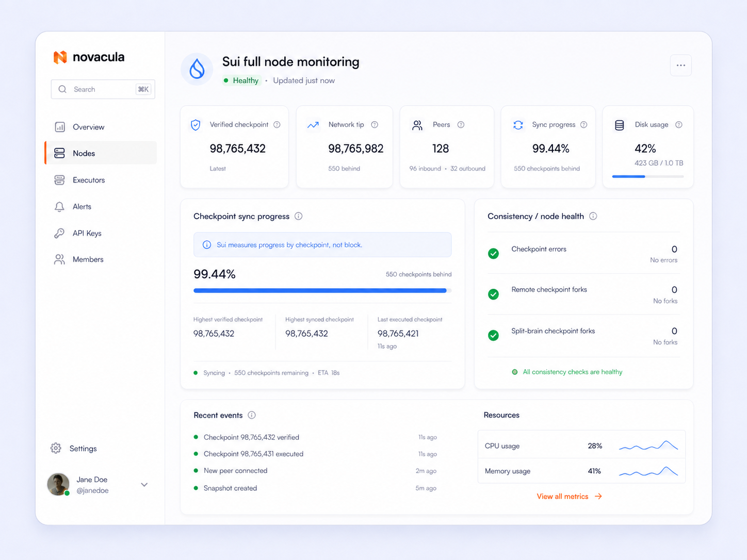Click the Sui water droplet icon

click(x=197, y=69)
